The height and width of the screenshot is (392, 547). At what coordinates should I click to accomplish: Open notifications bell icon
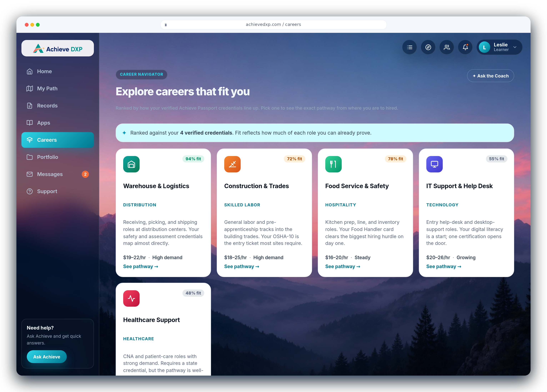[465, 47]
